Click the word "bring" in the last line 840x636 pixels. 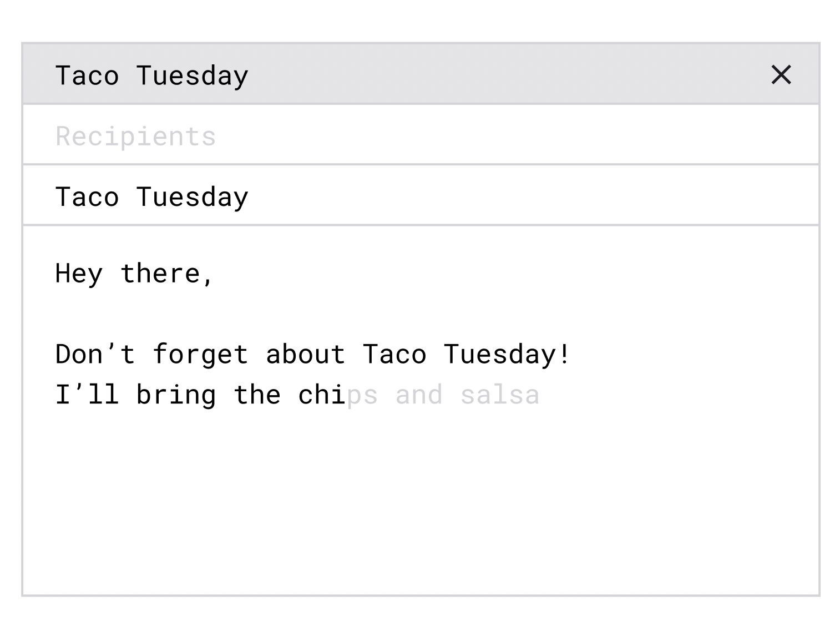pyautogui.click(x=176, y=395)
